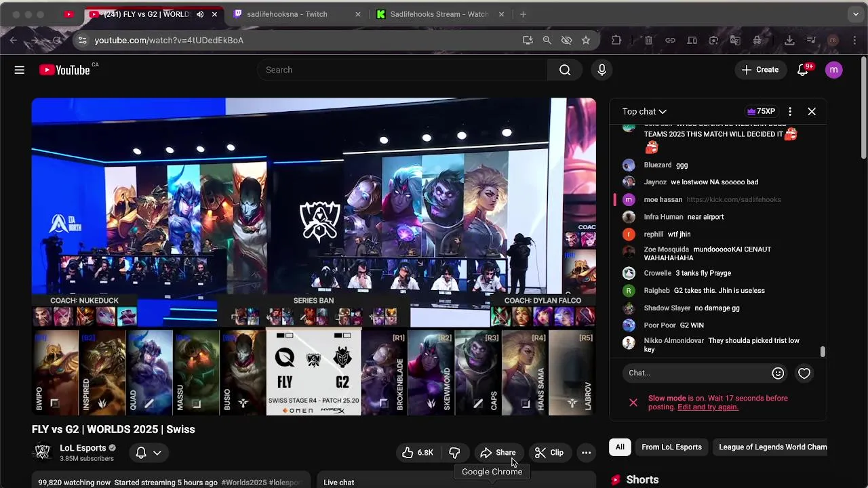The width and height of the screenshot is (868, 488).
Task: Open the YouTube hamburger guide menu
Action: (20, 70)
